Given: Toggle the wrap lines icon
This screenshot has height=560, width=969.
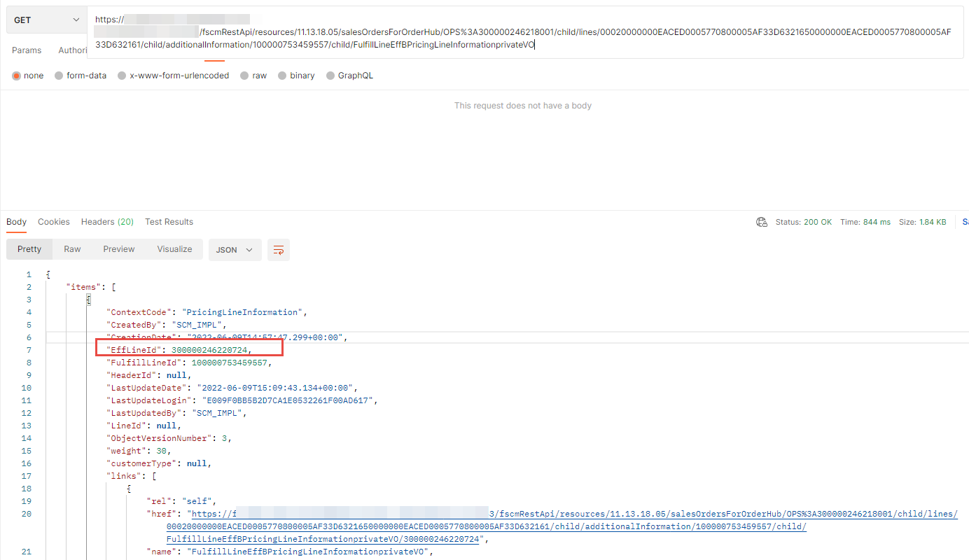Looking at the screenshot, I should click(279, 250).
